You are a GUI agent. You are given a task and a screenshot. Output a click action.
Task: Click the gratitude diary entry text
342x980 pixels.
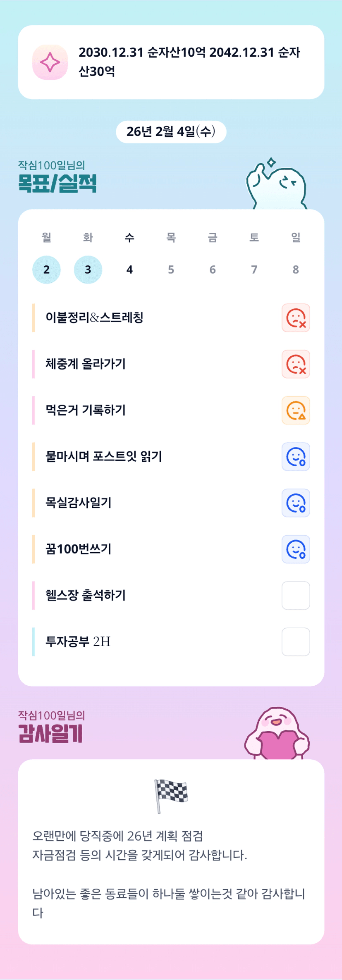tap(169, 874)
